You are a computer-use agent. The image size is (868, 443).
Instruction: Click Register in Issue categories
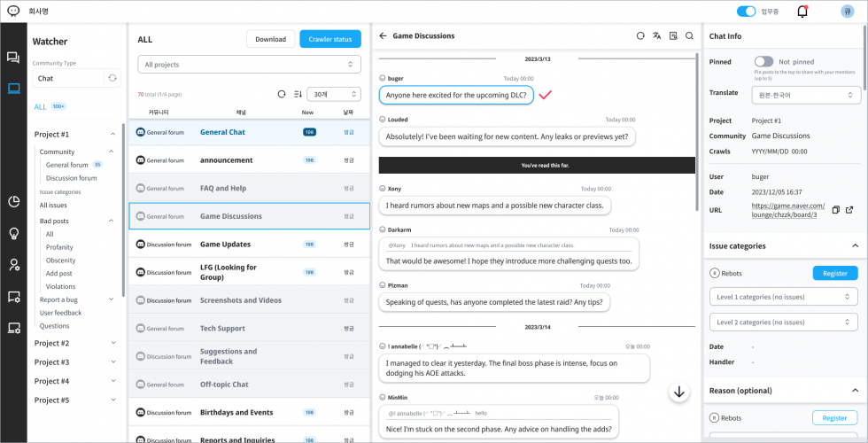[x=834, y=273]
